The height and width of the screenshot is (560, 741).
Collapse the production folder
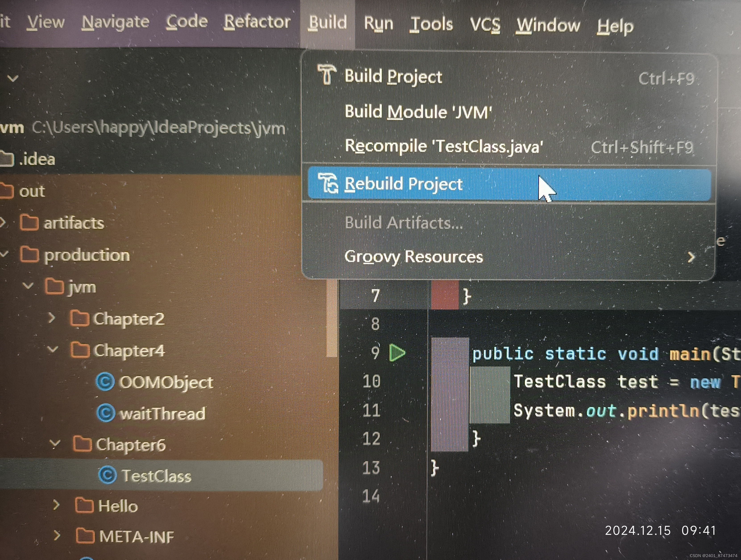coord(4,254)
